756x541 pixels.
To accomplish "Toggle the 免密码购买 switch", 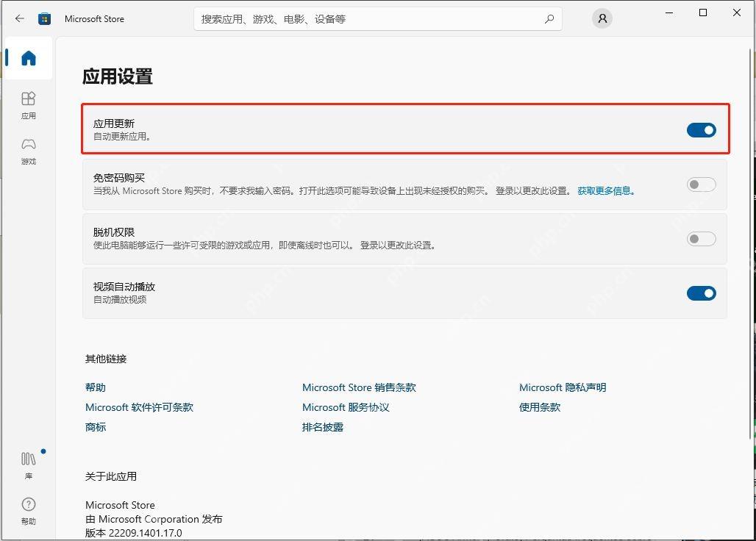I will pyautogui.click(x=701, y=184).
